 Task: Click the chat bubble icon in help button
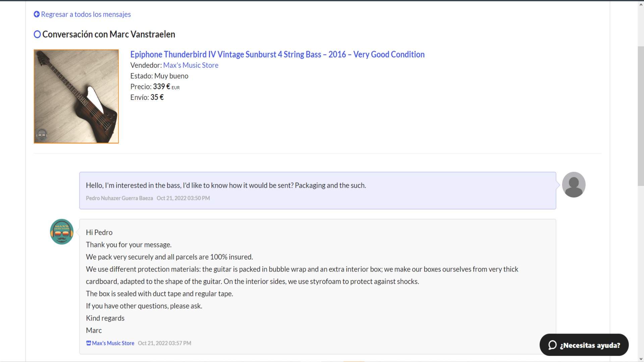pos(552,345)
